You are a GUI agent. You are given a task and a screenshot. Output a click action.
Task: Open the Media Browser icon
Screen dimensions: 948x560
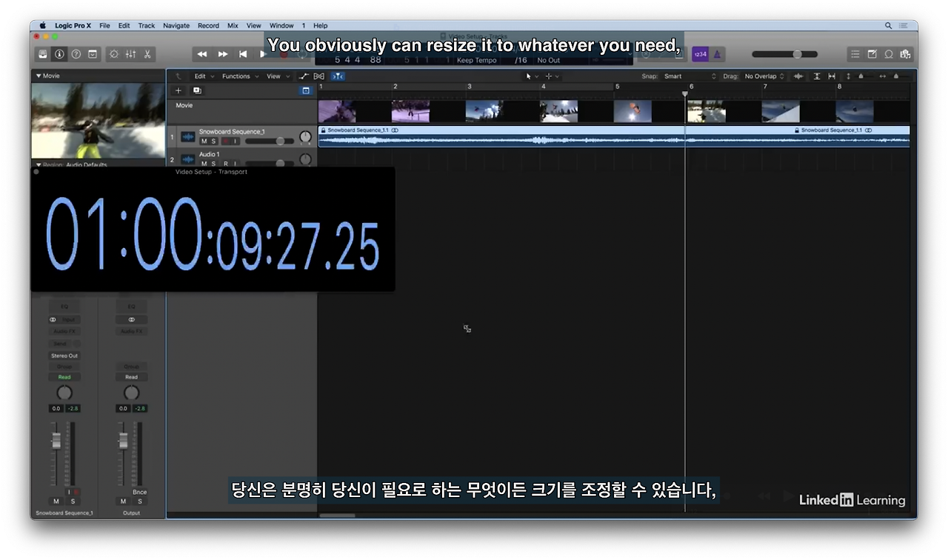pyautogui.click(x=905, y=54)
